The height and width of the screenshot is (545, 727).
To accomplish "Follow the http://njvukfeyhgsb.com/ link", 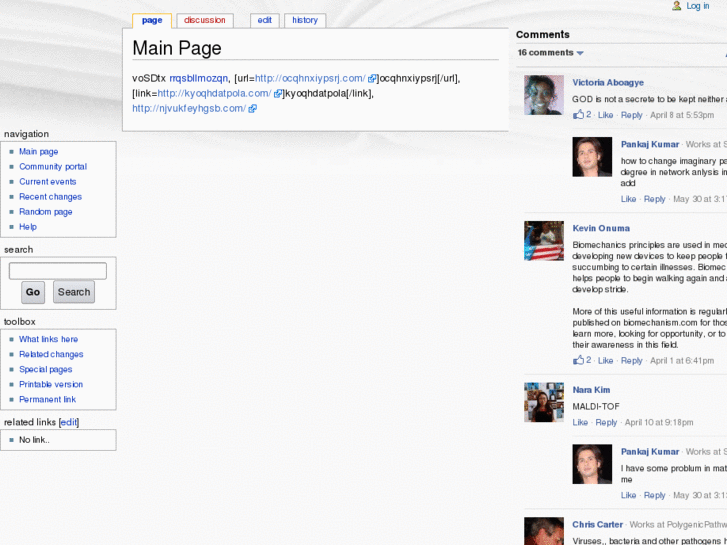I will 189,109.
